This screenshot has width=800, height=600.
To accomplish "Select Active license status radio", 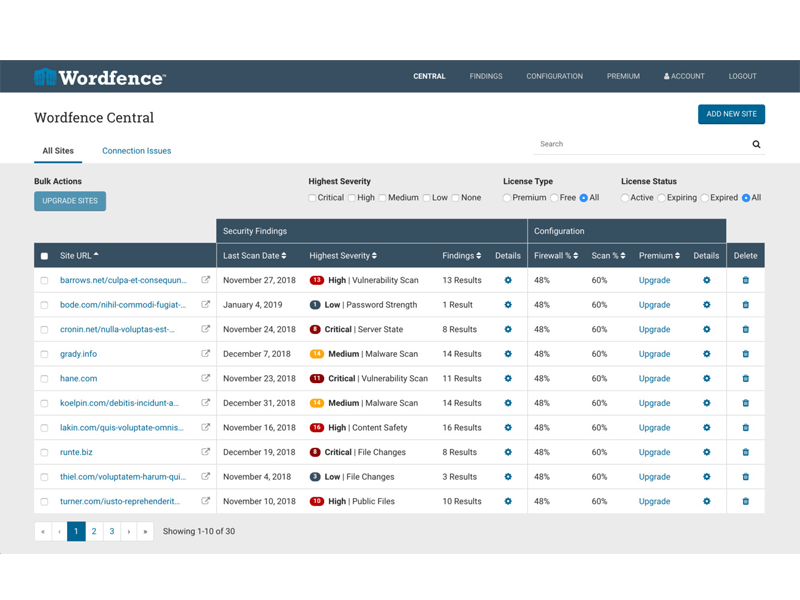I will click(x=624, y=198).
